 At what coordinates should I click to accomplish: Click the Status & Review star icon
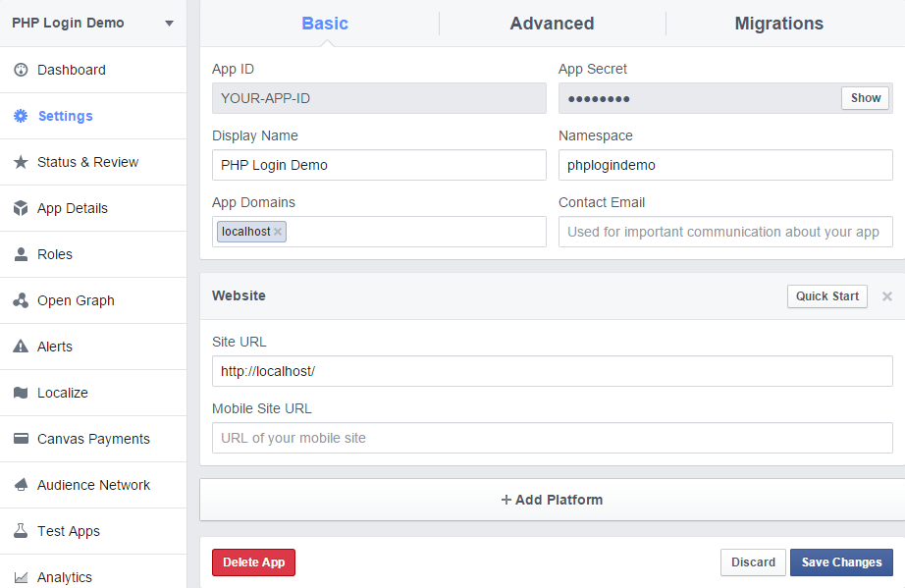[21, 162]
